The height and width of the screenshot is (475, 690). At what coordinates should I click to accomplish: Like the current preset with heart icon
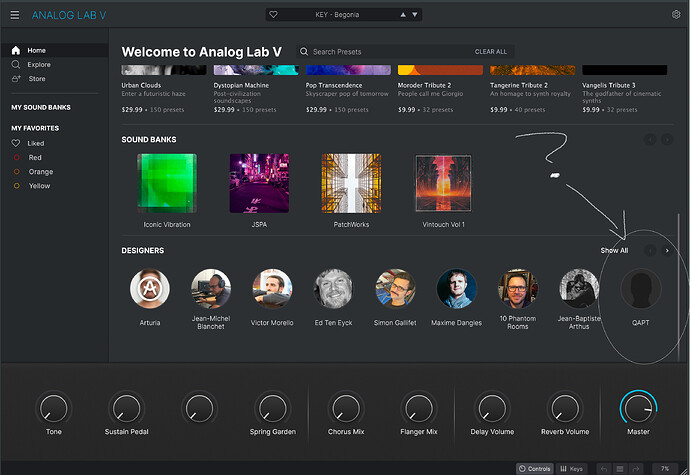point(273,15)
